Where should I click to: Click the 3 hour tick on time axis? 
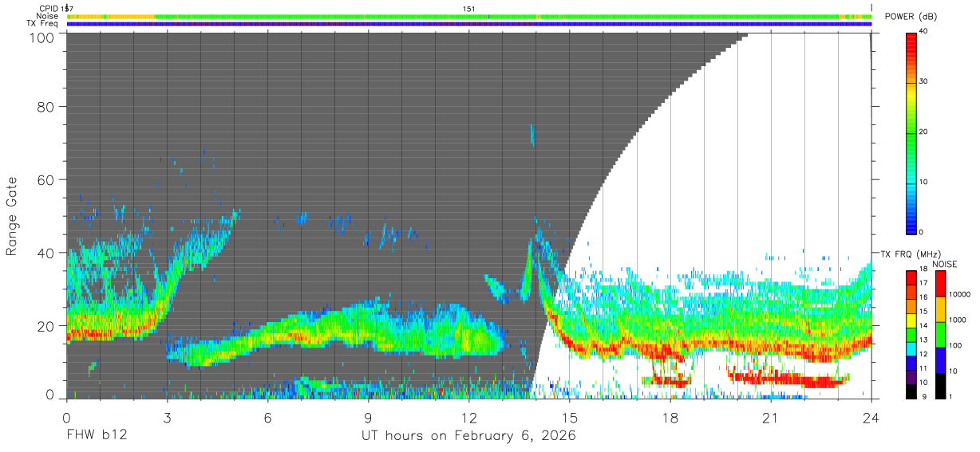[167, 418]
